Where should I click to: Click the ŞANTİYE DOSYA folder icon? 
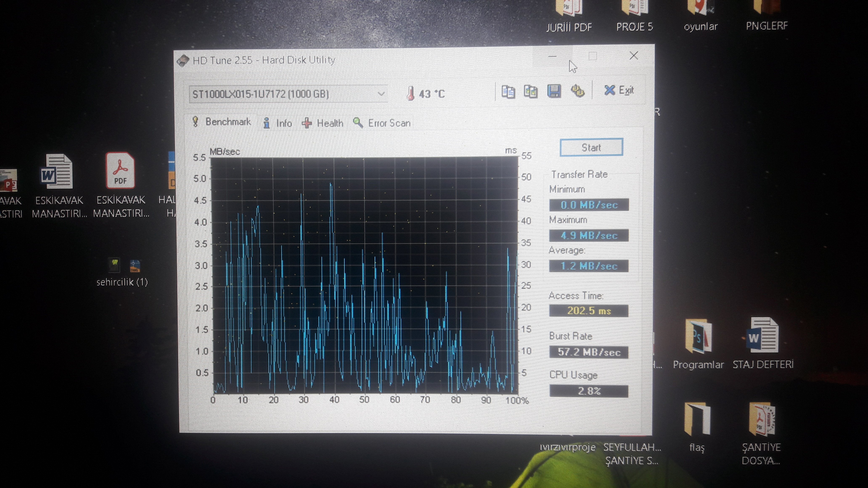(x=762, y=420)
